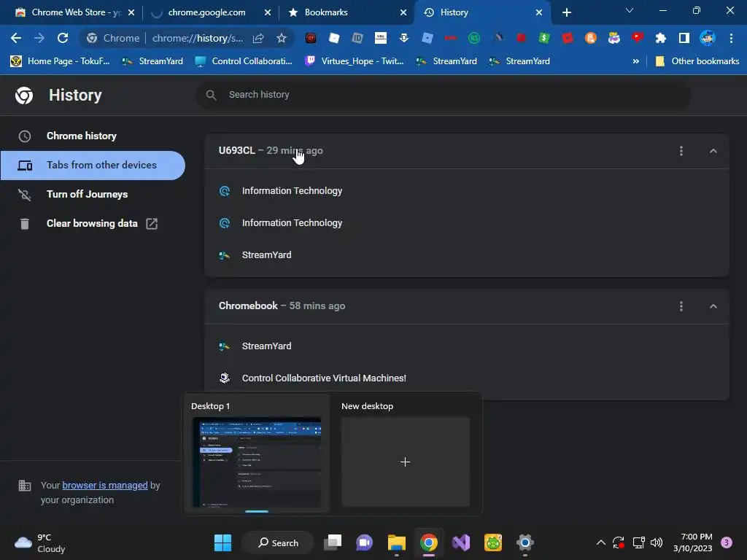Select Tabs from other devices
This screenshot has height=560, width=747.
click(93, 166)
